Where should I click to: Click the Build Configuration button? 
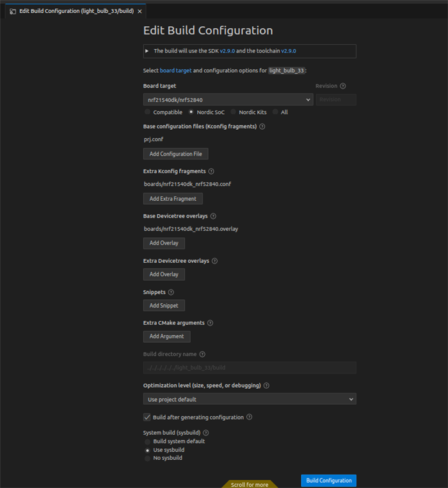329,480
